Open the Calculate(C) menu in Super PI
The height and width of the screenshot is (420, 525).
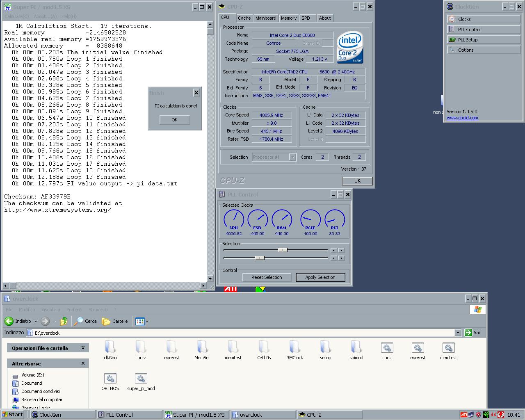(x=17, y=16)
